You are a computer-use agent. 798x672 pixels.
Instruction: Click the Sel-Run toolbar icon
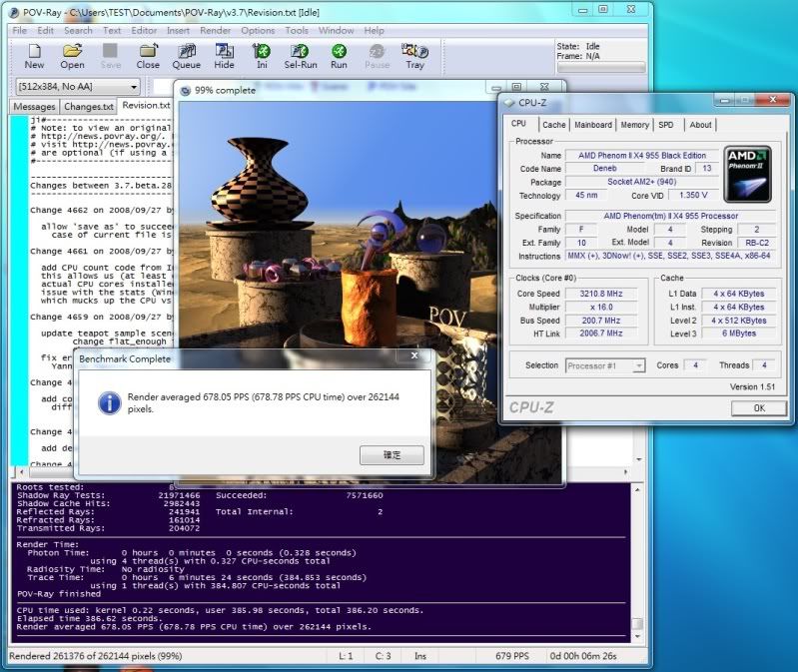coord(301,56)
